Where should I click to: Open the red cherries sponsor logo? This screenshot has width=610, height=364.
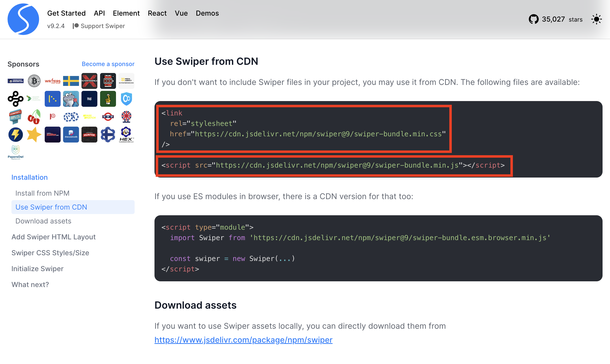[x=34, y=117]
